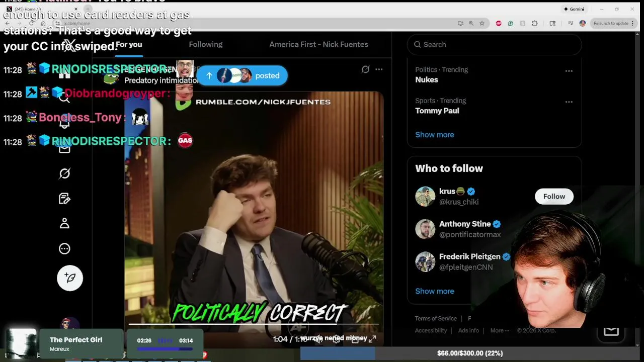Open the AdBlock Plus extension icon
This screenshot has height=362, width=644.
(x=499, y=23)
